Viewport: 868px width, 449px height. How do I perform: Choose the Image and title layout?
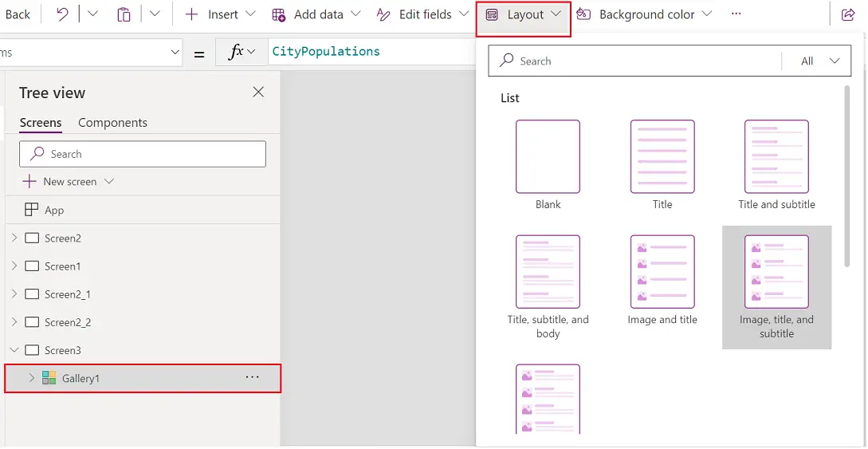662,272
